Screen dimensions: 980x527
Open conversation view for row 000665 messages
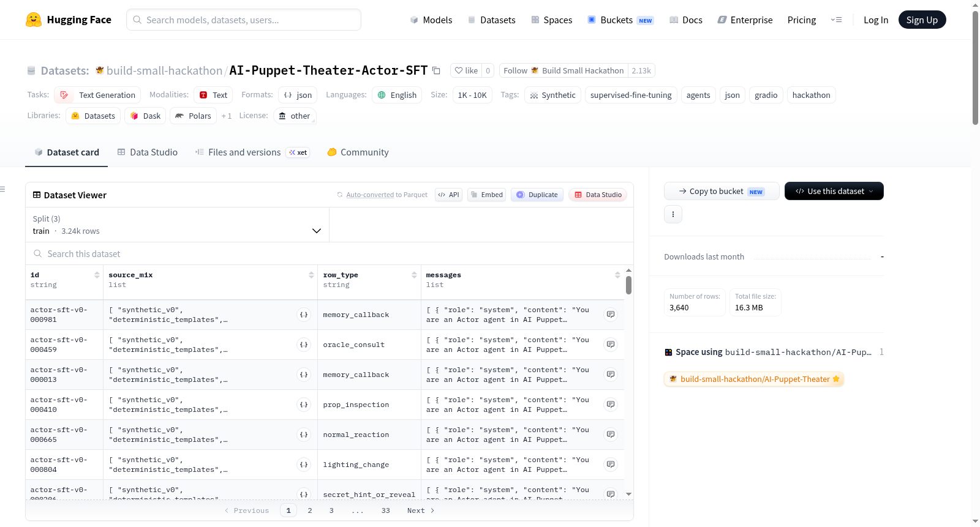(611, 435)
